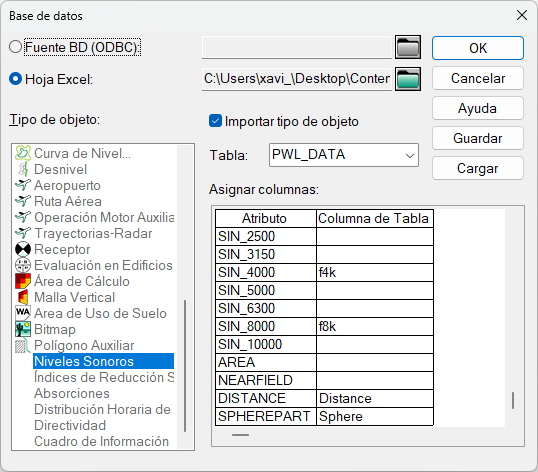The height and width of the screenshot is (472, 538).
Task: Click the Cargar button
Action: (478, 168)
